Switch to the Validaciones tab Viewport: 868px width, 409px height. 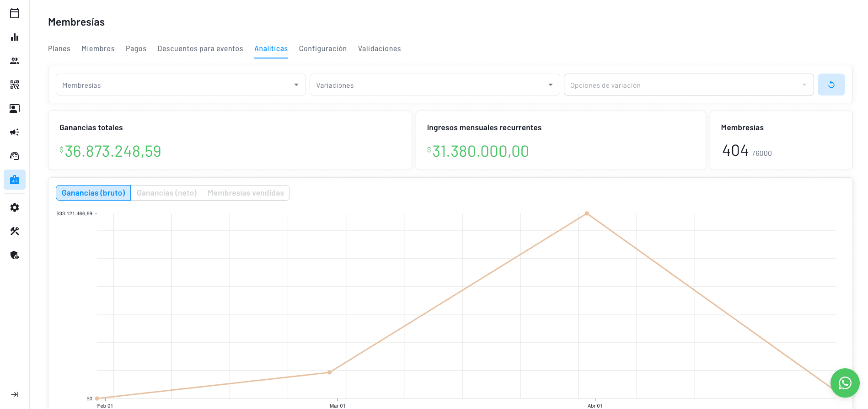click(x=379, y=48)
